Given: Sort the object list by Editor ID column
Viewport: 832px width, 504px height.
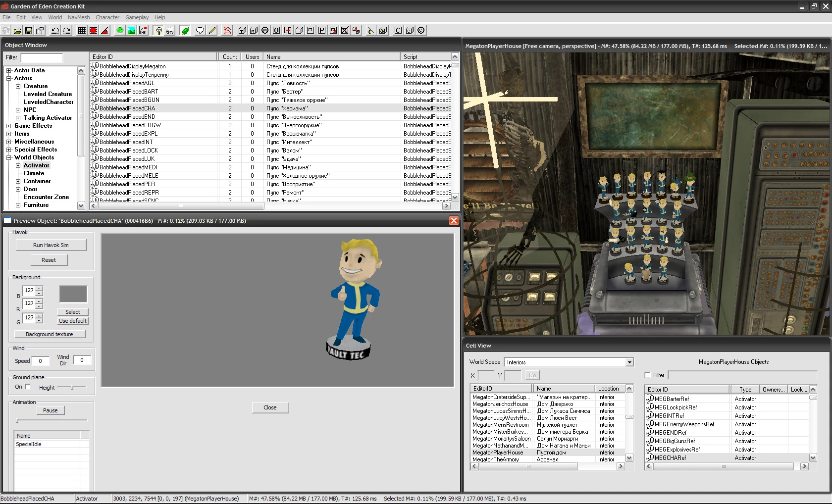Looking at the screenshot, I should click(154, 57).
